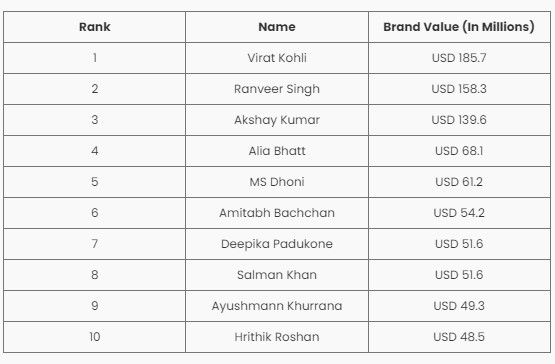
Task: Click the rank 10 cell
Action: pos(95,337)
